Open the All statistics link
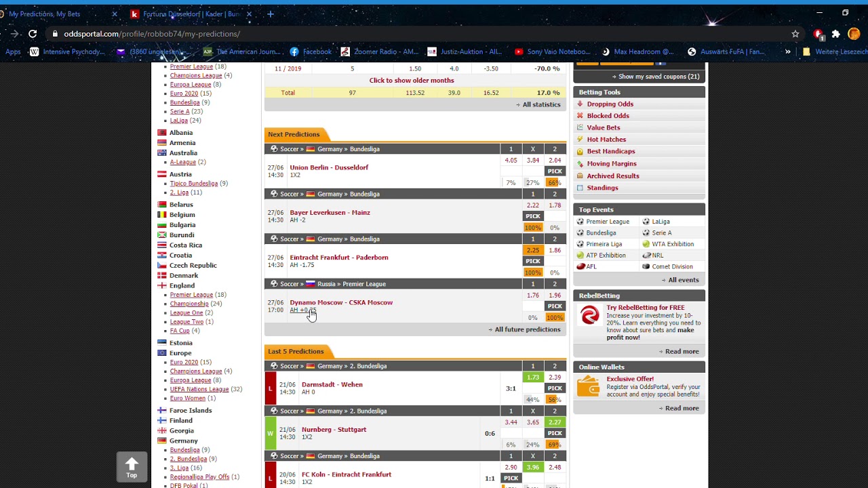Viewport: 868px width, 488px height. 541,104
